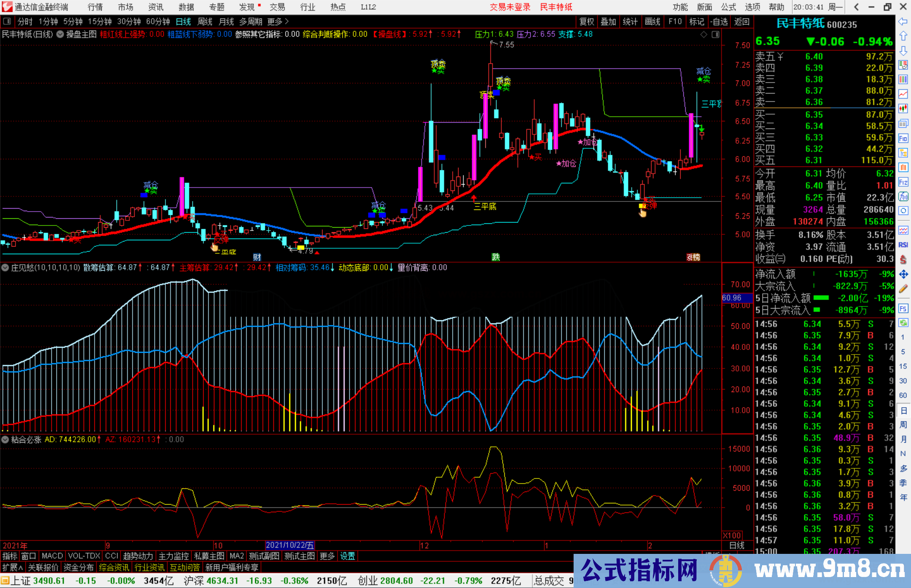Click the 复权 button in top toolbar
This screenshot has width=911, height=588.
(x=586, y=21)
